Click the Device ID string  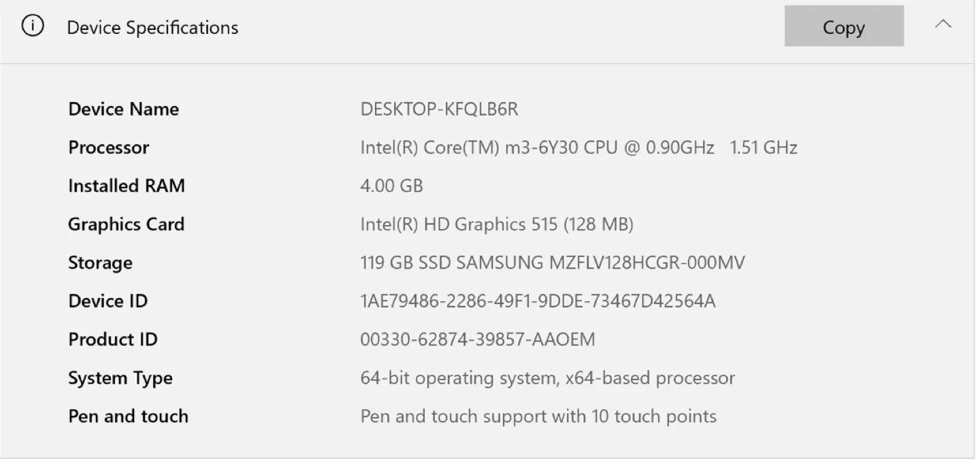point(538,301)
